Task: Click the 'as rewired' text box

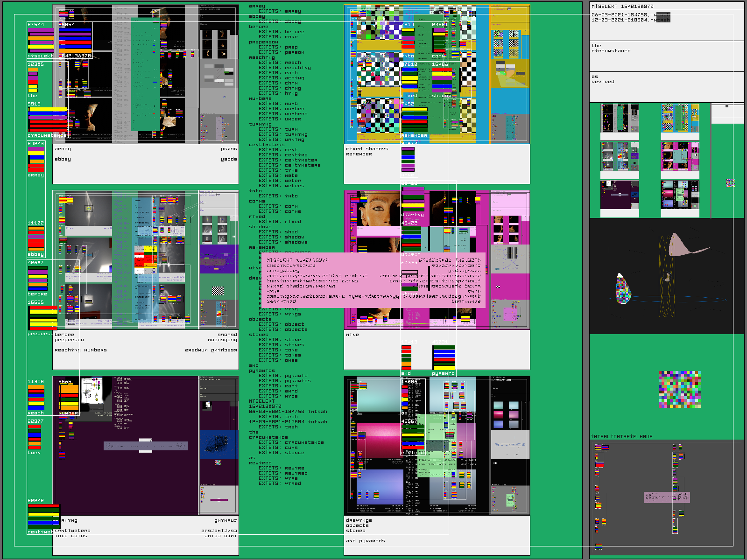Action: click(666, 86)
